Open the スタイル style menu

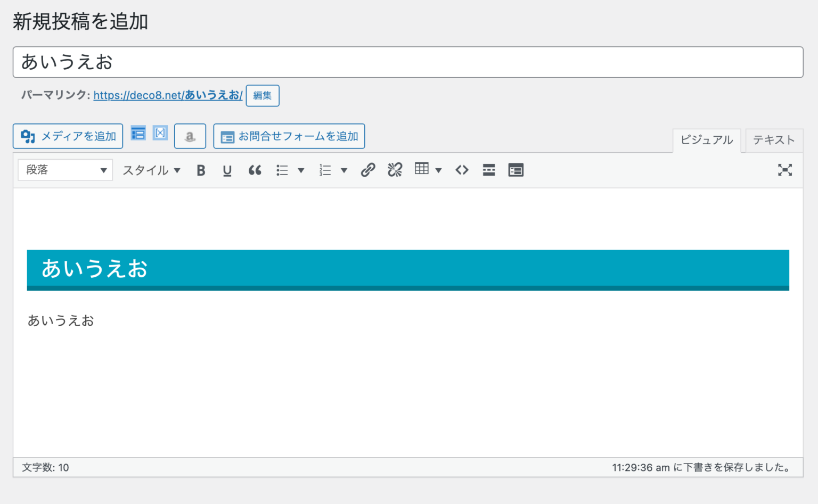[x=151, y=170]
